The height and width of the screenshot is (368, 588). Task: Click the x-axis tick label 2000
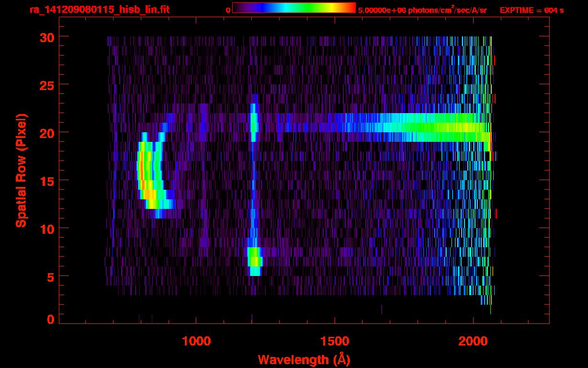pyautogui.click(x=473, y=341)
